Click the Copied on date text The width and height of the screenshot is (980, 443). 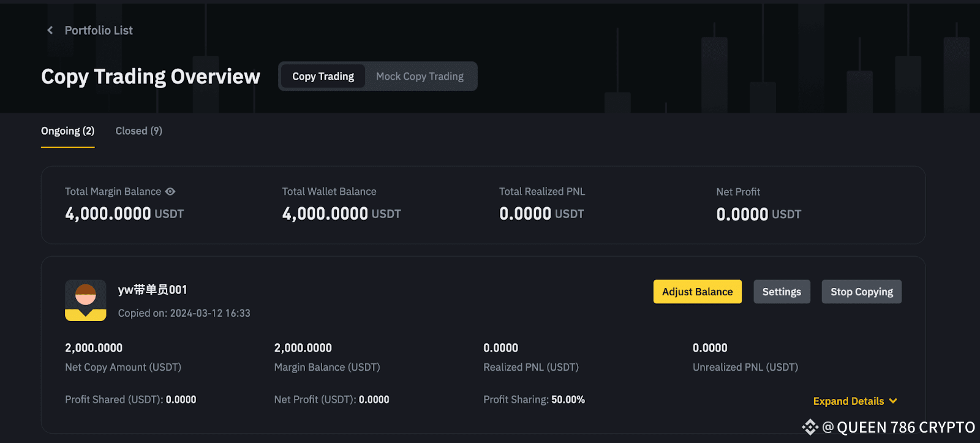184,313
